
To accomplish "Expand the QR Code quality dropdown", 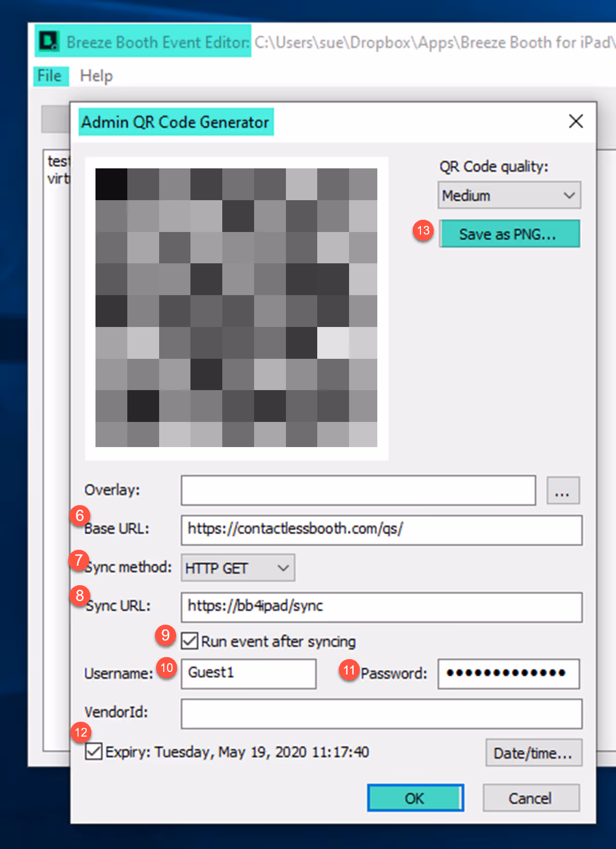I will [x=509, y=195].
